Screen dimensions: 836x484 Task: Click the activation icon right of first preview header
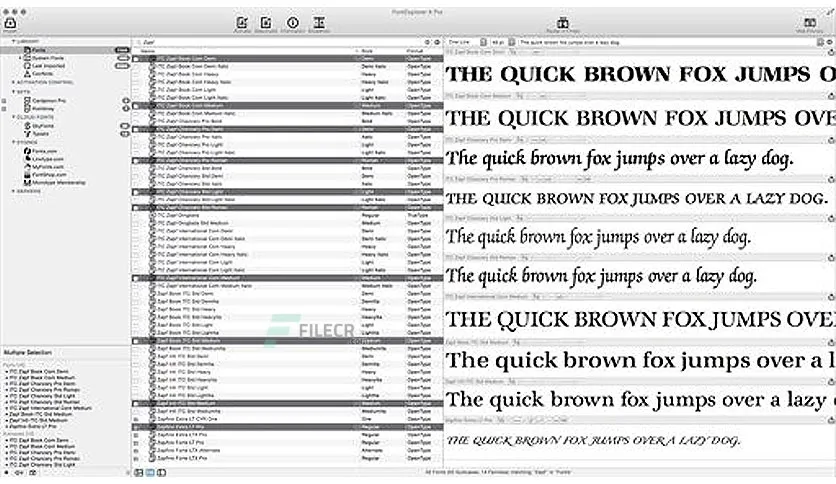point(831,52)
